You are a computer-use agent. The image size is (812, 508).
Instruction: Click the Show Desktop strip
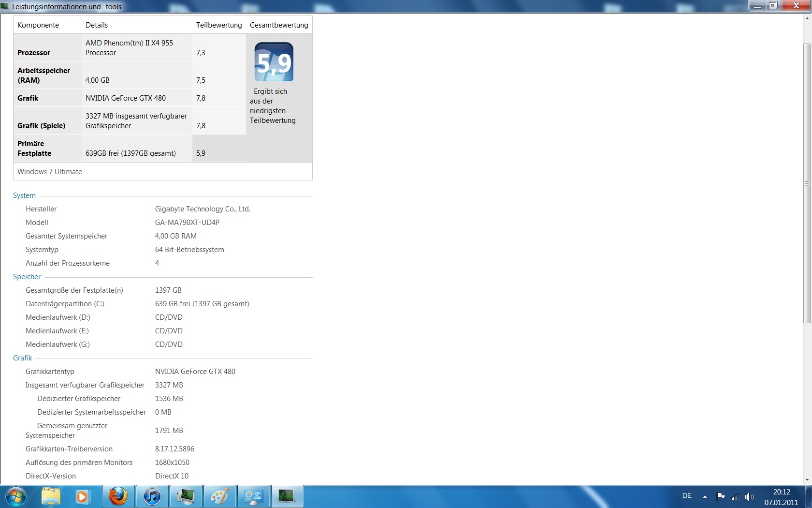[808, 497]
